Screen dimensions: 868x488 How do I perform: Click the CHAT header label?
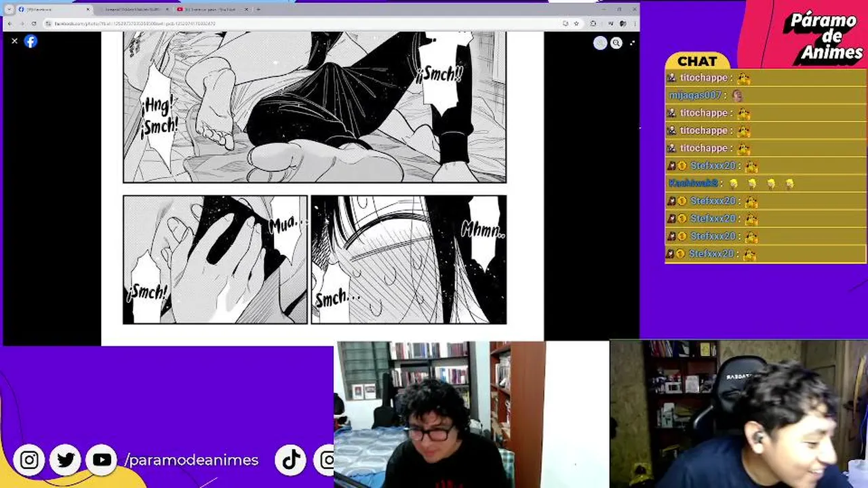coord(697,61)
